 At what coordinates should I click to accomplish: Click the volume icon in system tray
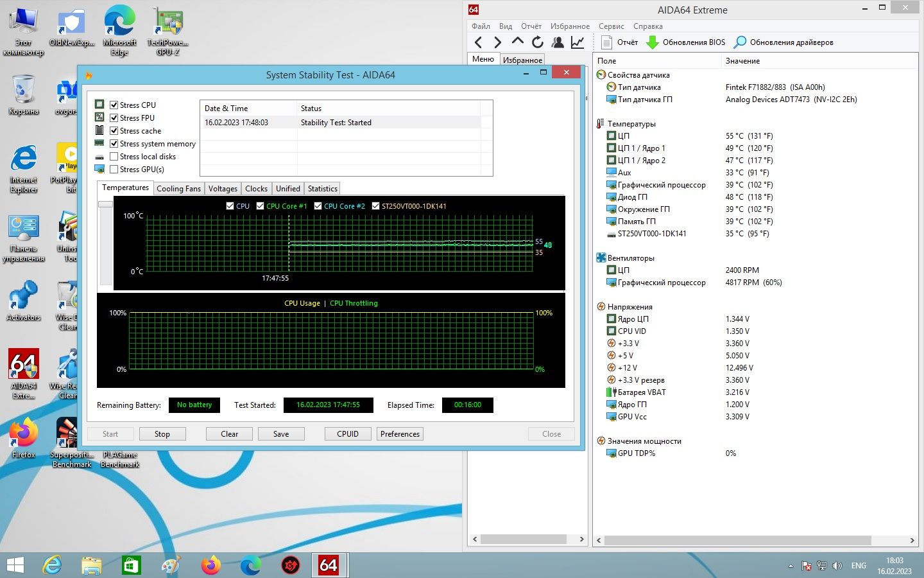tap(837, 566)
